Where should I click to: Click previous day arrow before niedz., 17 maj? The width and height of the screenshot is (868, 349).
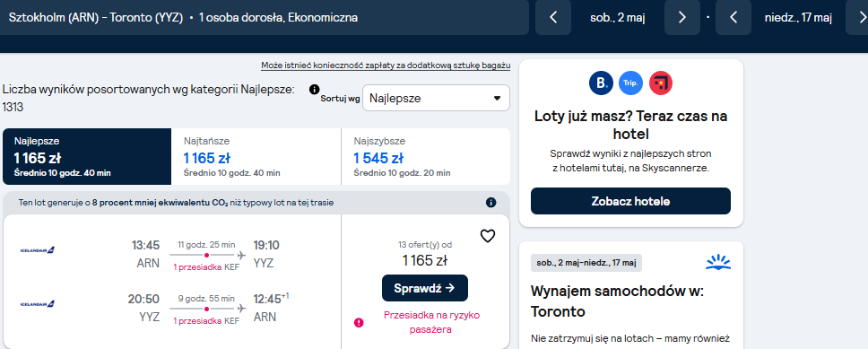733,17
